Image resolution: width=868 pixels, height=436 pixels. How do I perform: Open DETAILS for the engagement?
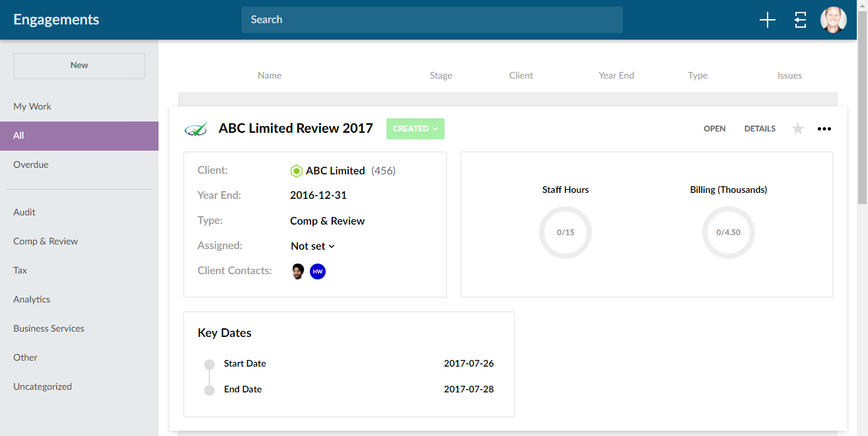(759, 129)
